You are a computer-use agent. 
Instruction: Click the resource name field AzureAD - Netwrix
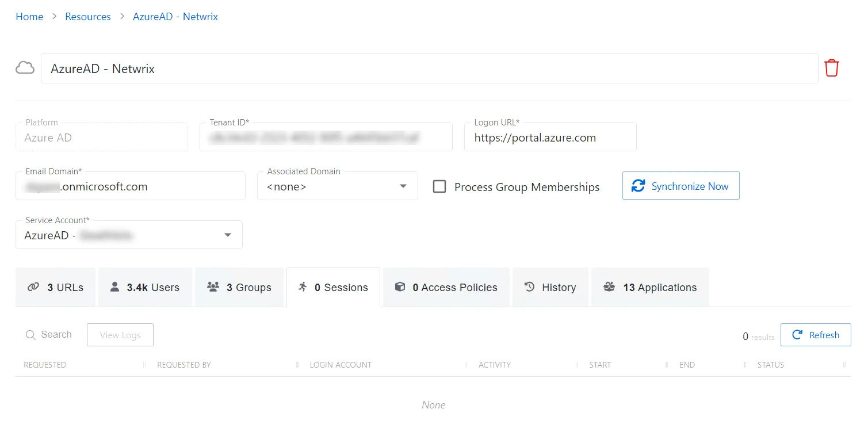tap(429, 68)
